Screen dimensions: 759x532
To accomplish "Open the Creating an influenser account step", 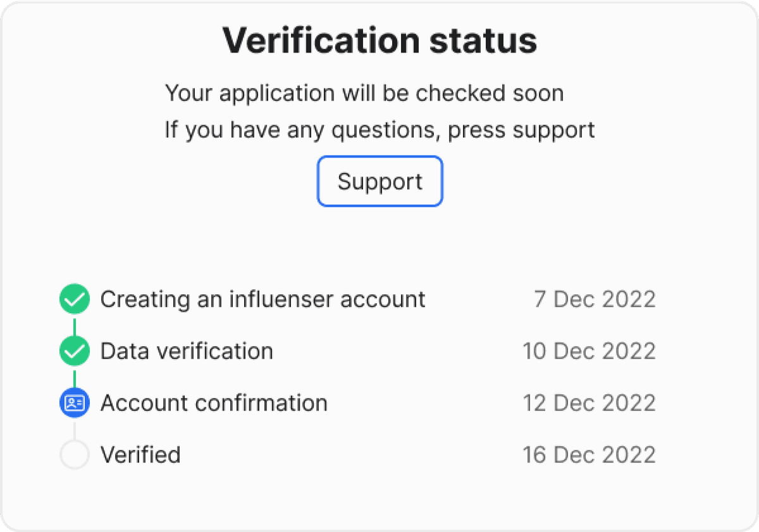I will [263, 299].
